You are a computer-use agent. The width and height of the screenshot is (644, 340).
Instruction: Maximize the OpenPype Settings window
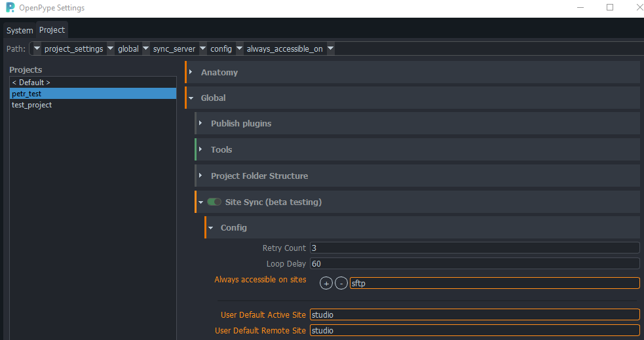[x=610, y=7]
